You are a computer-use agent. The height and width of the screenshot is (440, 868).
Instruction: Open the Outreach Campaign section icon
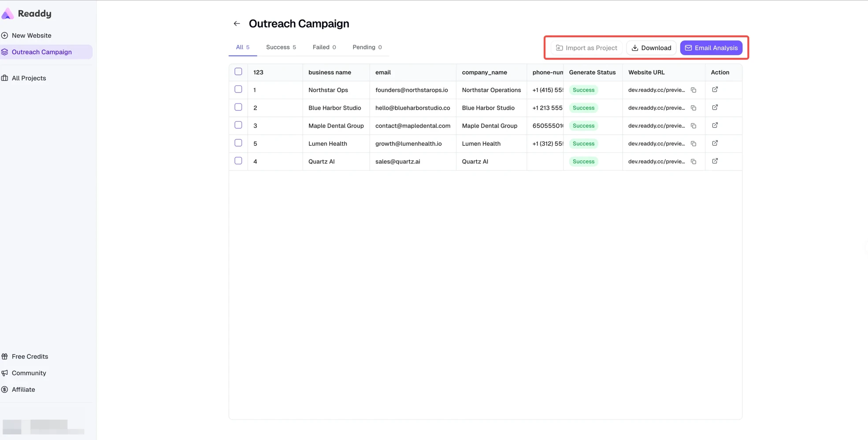pos(5,52)
